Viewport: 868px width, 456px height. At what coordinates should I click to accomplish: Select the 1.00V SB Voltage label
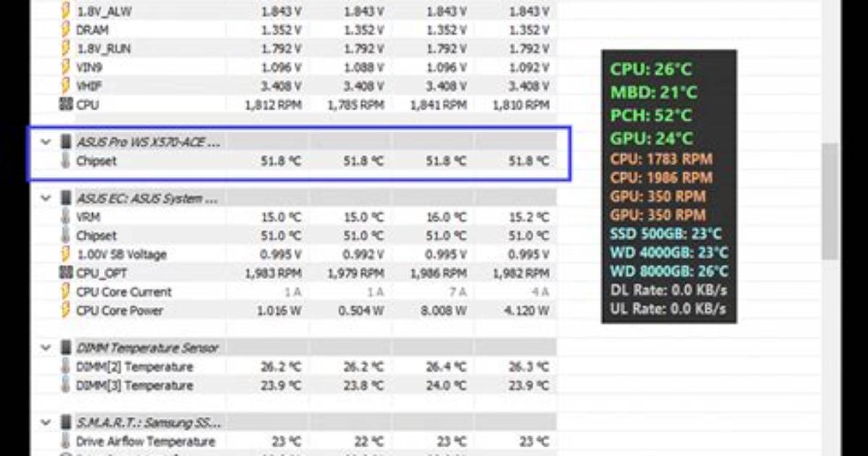point(121,254)
